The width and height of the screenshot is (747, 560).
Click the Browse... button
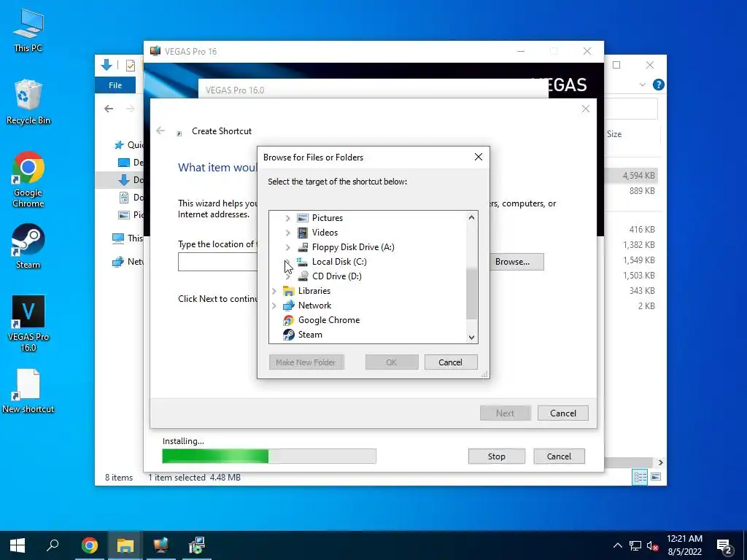tap(512, 262)
